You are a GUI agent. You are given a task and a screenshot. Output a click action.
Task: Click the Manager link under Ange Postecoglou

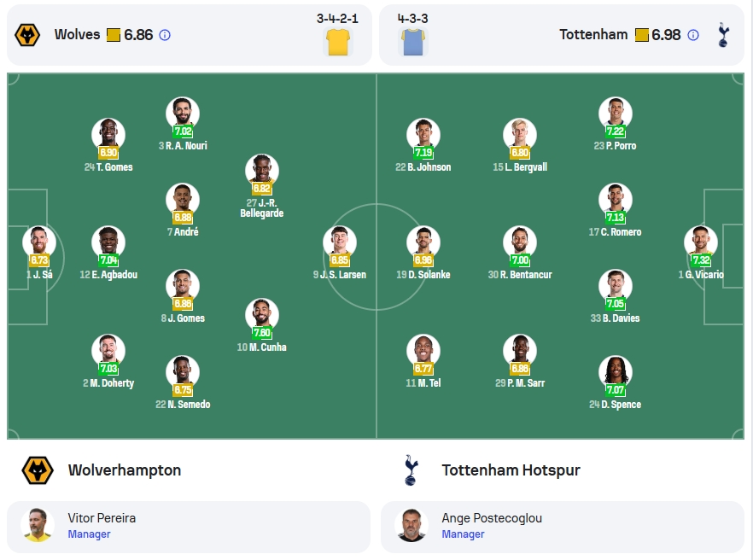(463, 534)
